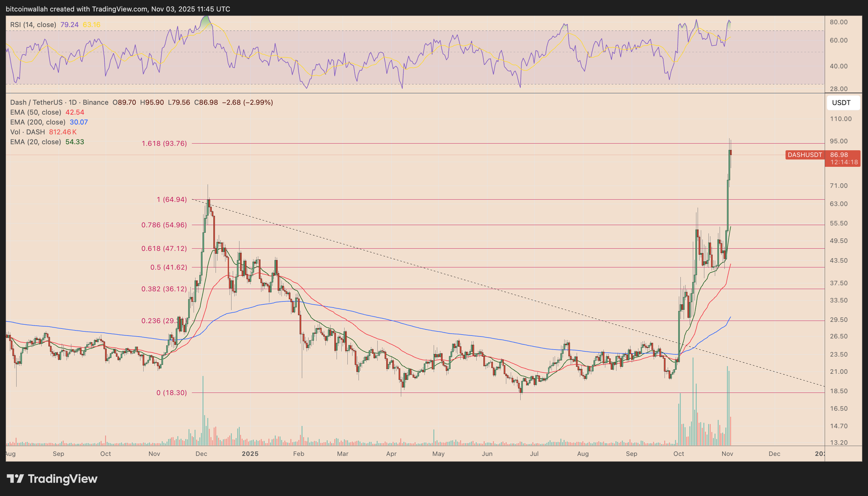This screenshot has width=868, height=496.
Task: Click the TradingView logo icon
Action: pyautogui.click(x=15, y=478)
